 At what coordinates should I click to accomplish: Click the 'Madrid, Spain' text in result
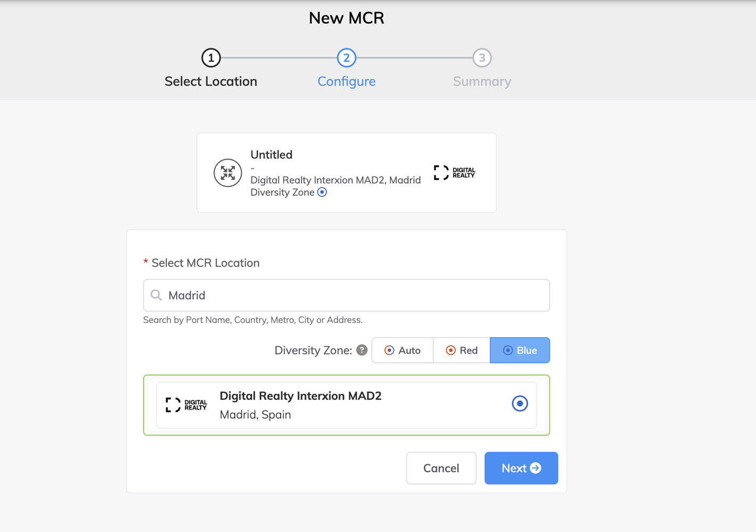256,414
